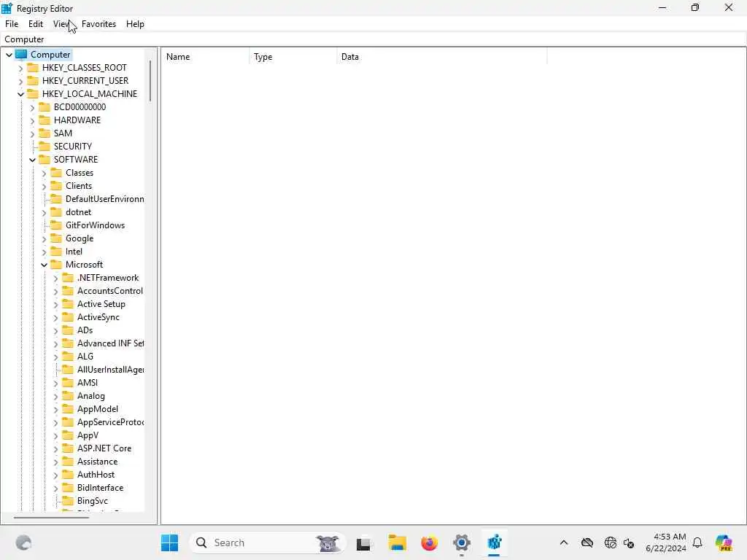Select the HKEY_CURRENT_USER folder icon

coord(33,80)
